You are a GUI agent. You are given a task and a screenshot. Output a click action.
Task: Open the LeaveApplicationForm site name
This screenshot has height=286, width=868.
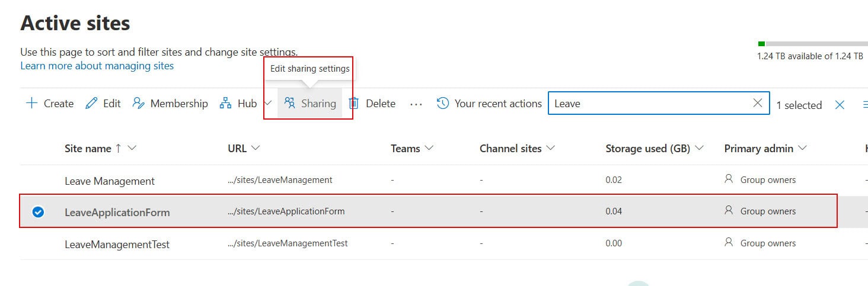tap(117, 212)
